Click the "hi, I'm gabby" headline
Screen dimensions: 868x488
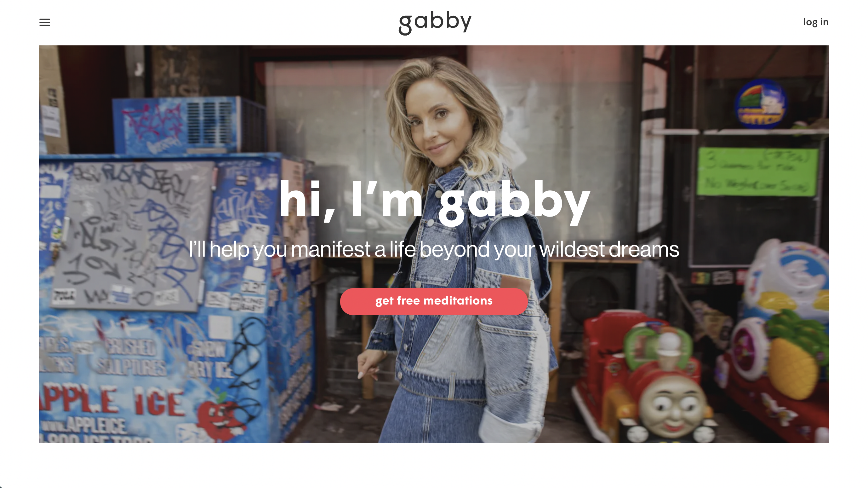click(x=434, y=201)
